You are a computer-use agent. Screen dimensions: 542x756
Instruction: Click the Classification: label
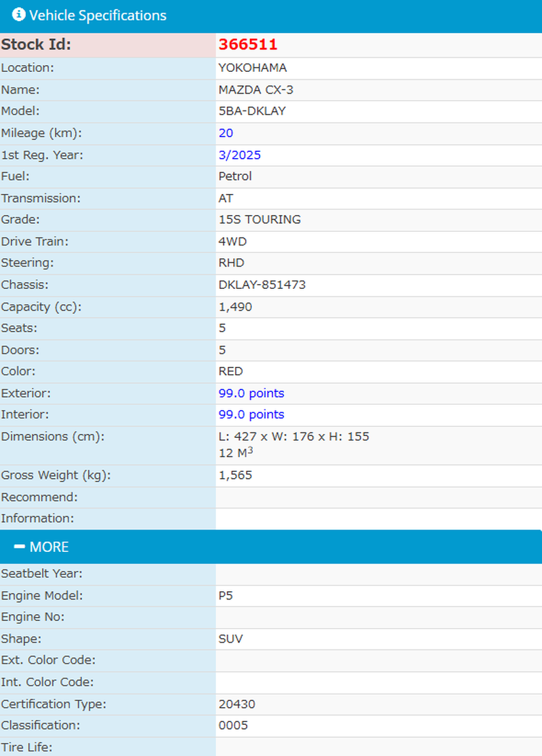pyautogui.click(x=41, y=725)
